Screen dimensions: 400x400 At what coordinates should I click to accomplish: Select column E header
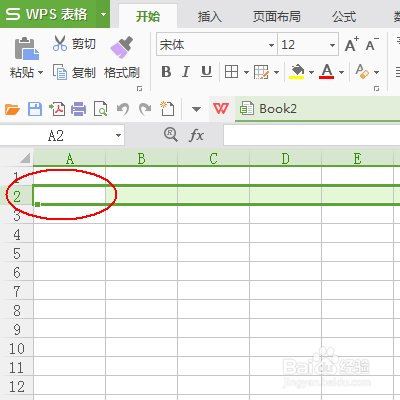[357, 158]
